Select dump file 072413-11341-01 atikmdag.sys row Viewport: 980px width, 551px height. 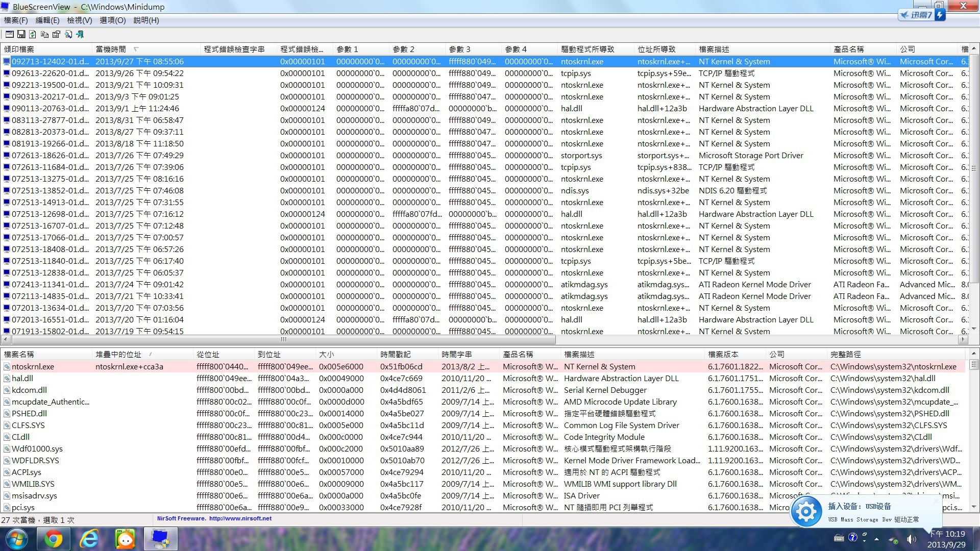tap(485, 284)
